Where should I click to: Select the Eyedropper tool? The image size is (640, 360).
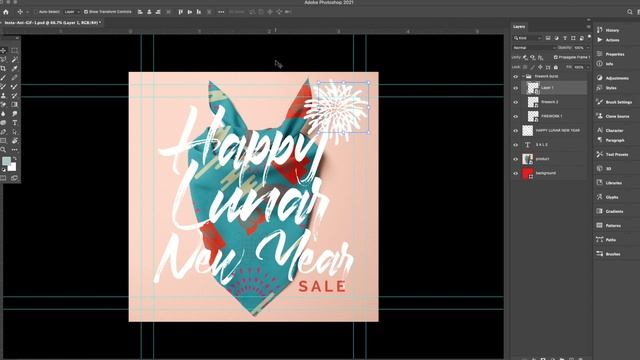click(14, 69)
